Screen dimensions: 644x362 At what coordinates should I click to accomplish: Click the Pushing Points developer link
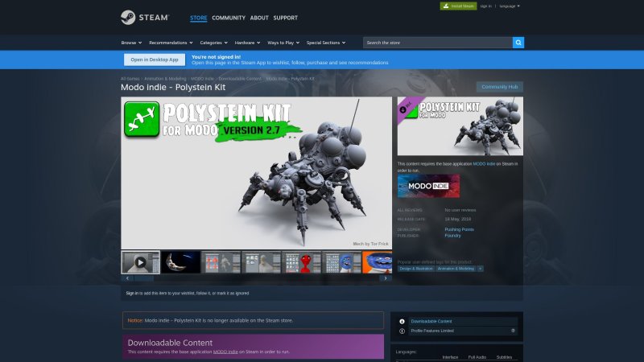459,229
